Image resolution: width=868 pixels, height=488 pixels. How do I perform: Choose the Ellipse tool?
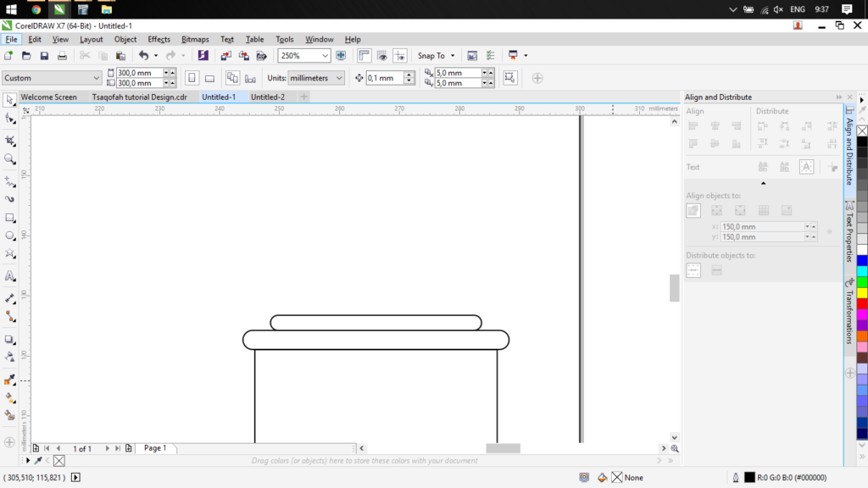(10, 236)
